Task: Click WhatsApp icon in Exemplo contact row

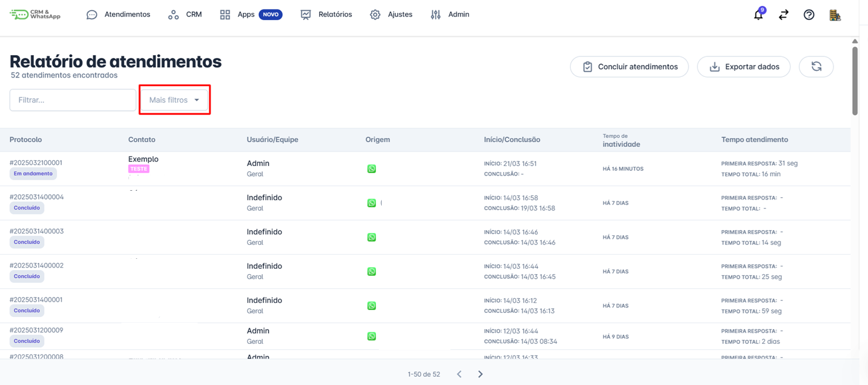Action: pyautogui.click(x=371, y=169)
